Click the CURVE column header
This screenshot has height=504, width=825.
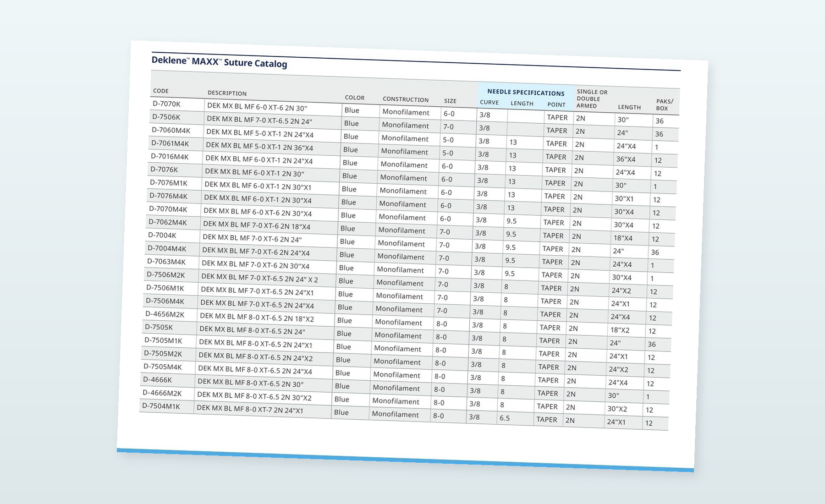(x=489, y=103)
